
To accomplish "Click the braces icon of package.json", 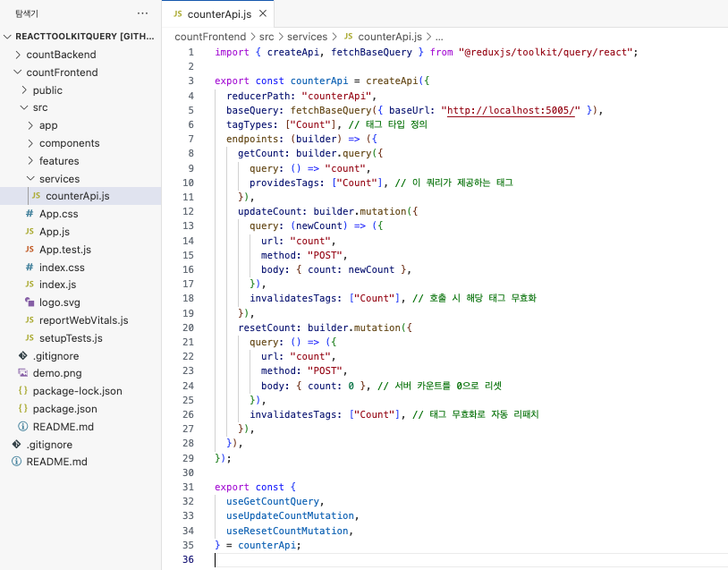I will 22,408.
